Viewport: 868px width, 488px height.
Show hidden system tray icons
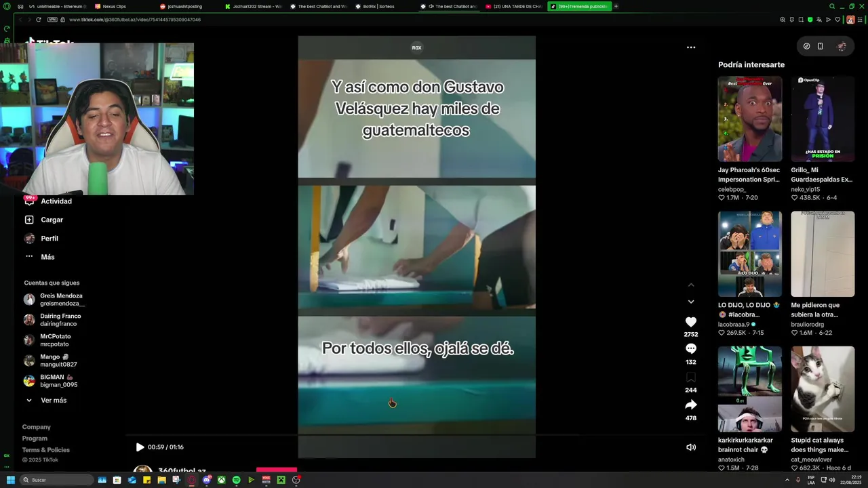point(787,480)
